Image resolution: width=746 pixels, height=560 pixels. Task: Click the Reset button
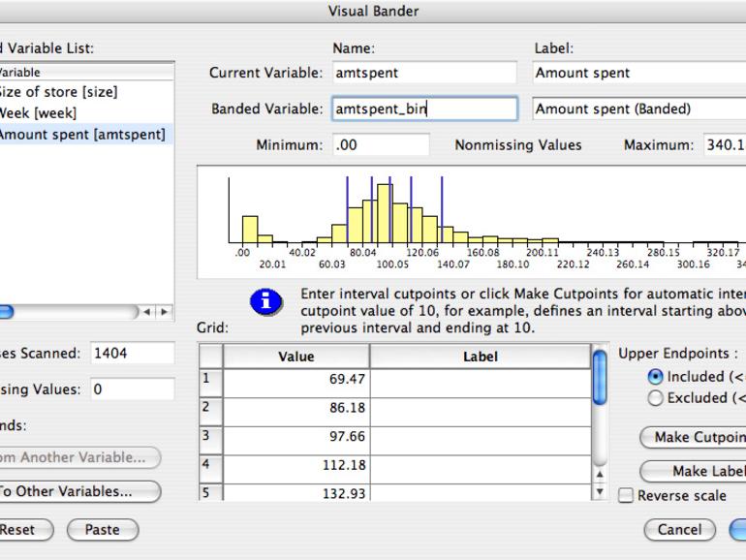(26, 530)
